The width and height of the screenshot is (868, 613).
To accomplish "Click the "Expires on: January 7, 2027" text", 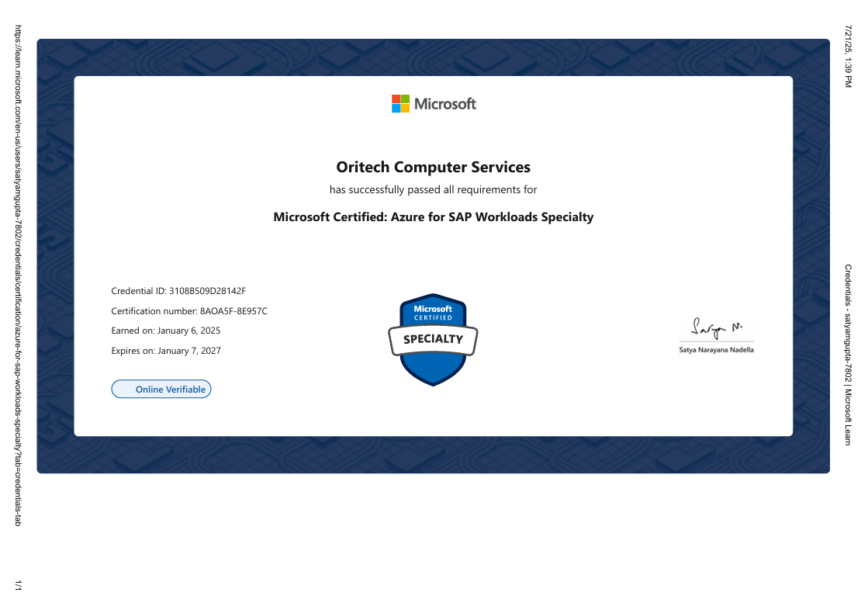I will point(166,351).
